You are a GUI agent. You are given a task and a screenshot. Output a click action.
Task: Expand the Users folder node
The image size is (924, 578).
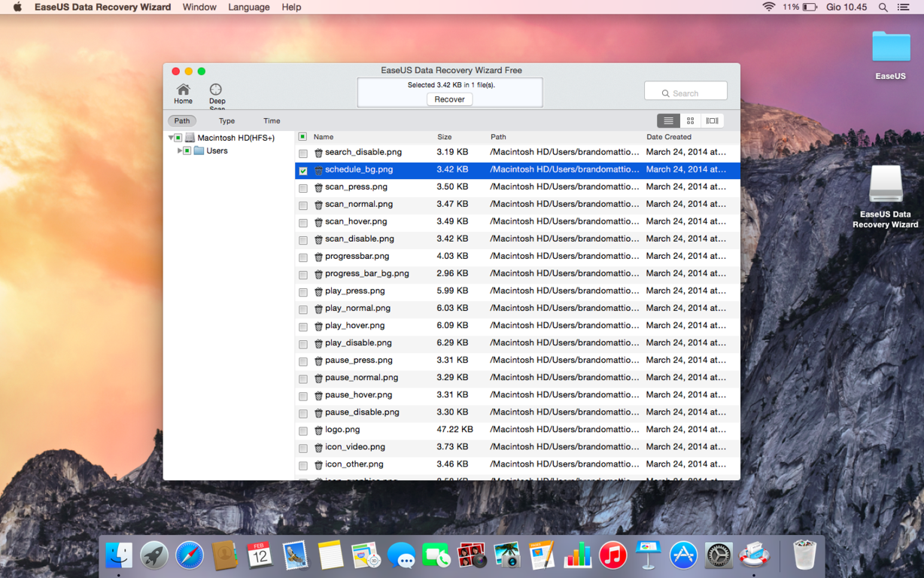click(179, 151)
